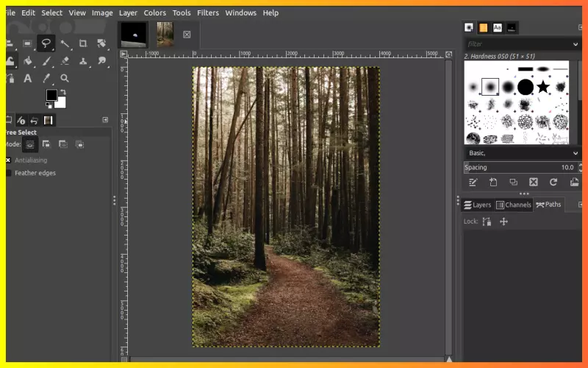Open the Layers dock configuration menu

pos(580,205)
